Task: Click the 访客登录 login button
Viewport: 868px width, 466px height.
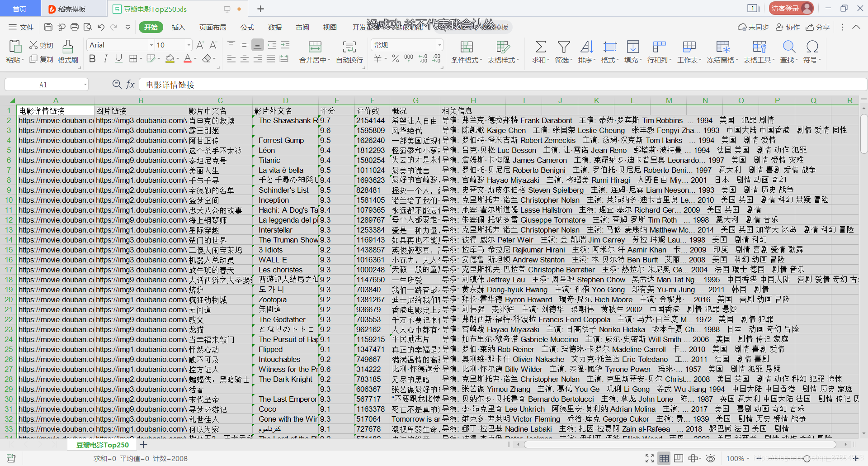Action: pos(791,8)
